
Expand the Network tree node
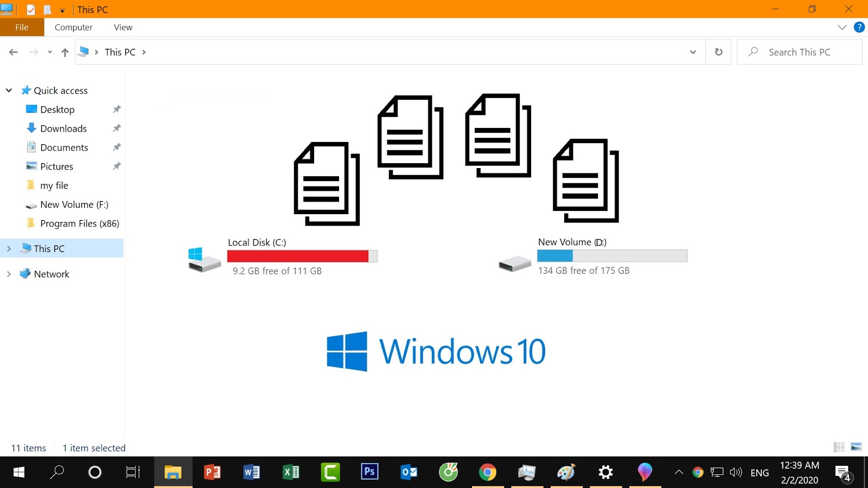point(9,274)
